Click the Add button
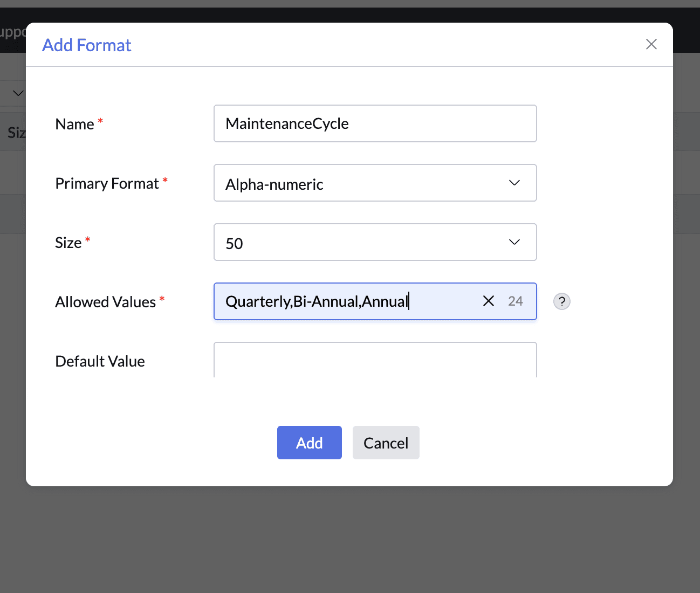The height and width of the screenshot is (593, 700). tap(309, 443)
